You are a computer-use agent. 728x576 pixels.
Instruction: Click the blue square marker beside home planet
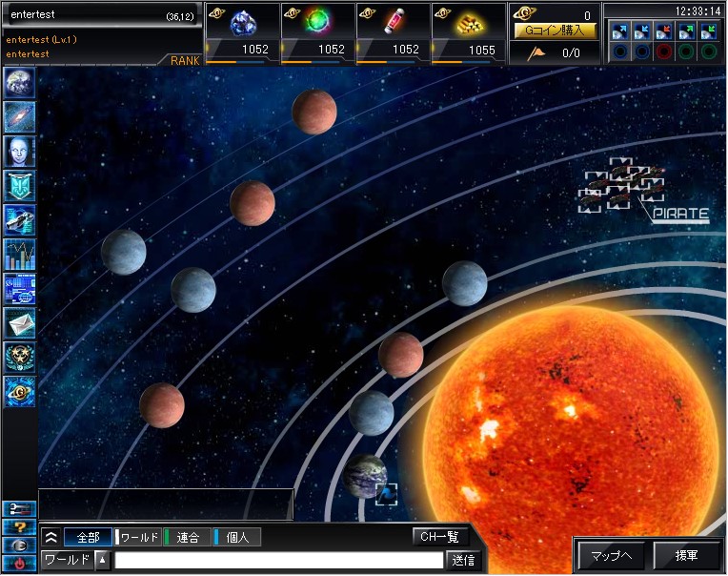(386, 494)
